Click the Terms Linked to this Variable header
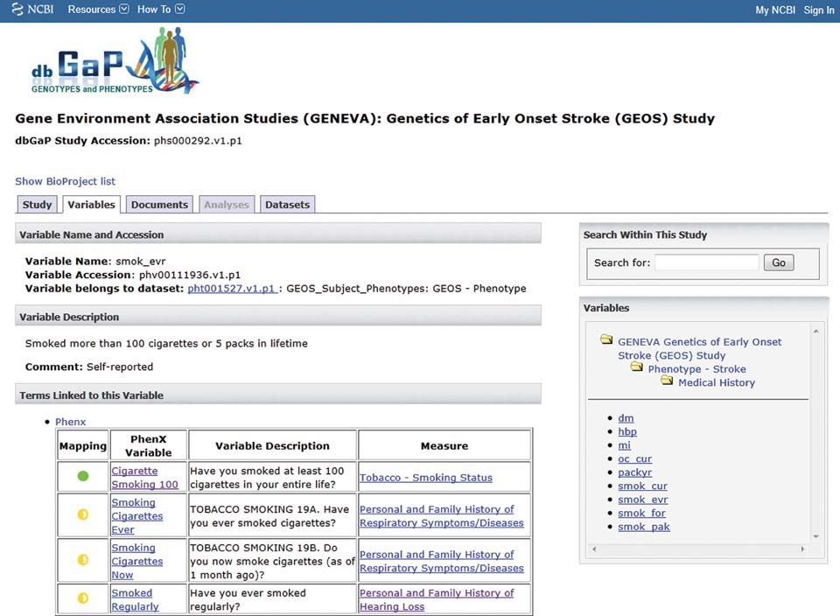Viewport: 840px width, 616px height. tap(278, 395)
